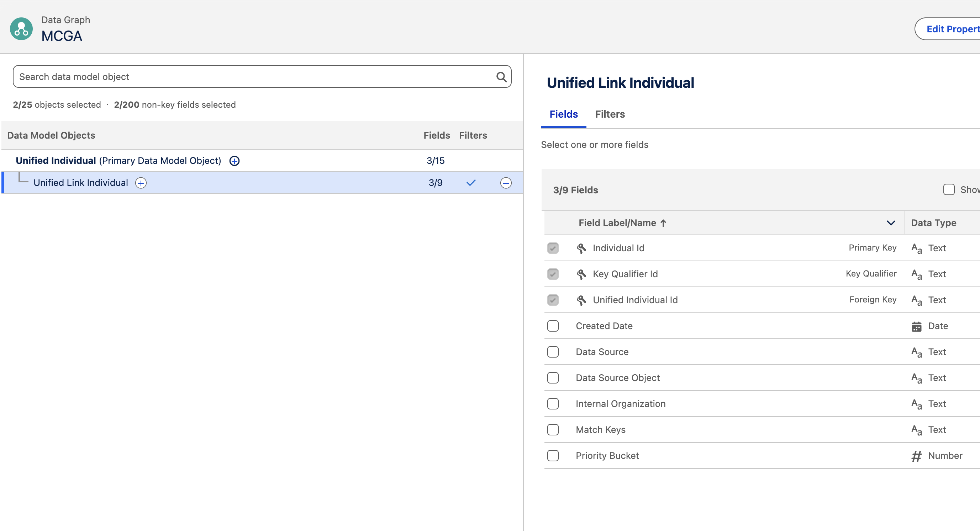Click the key icon beside Individual Id
This screenshot has width=980, height=531.
pos(581,248)
